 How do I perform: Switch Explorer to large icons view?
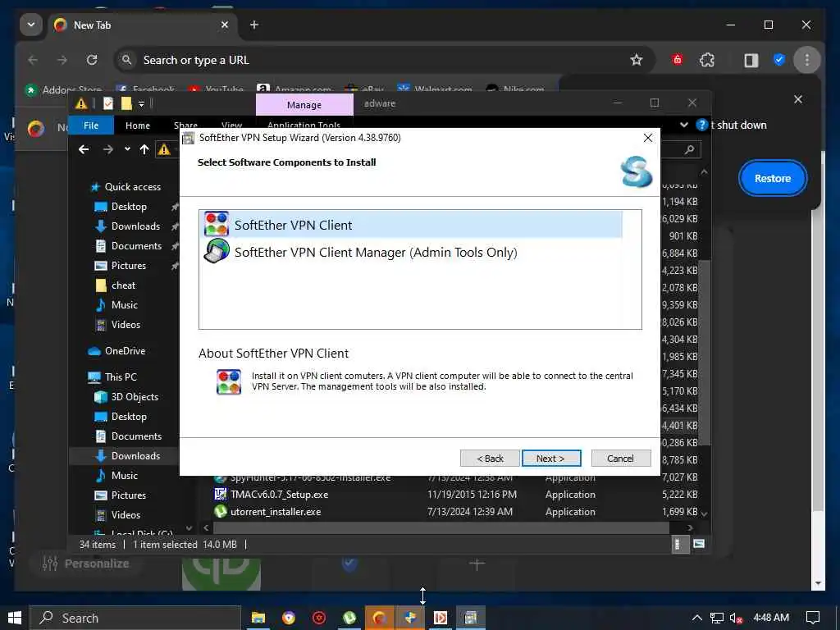[x=699, y=545]
